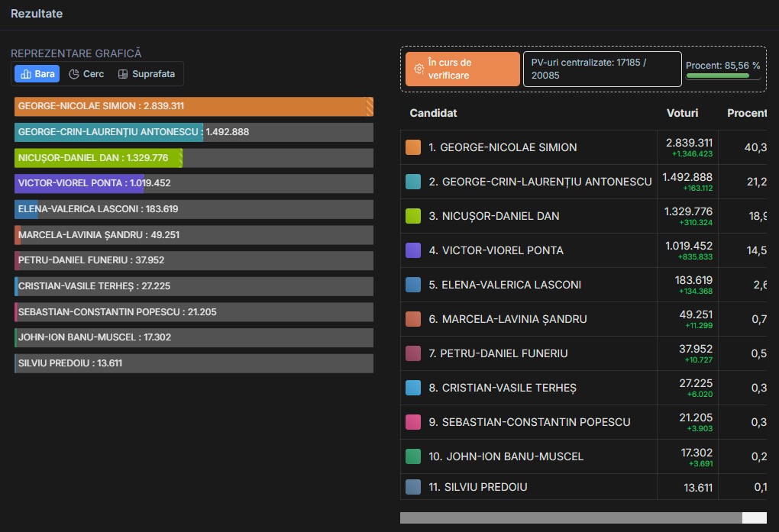Click the treemap icon in Suprafata
Viewport: 779px width, 532px height.
[123, 74]
